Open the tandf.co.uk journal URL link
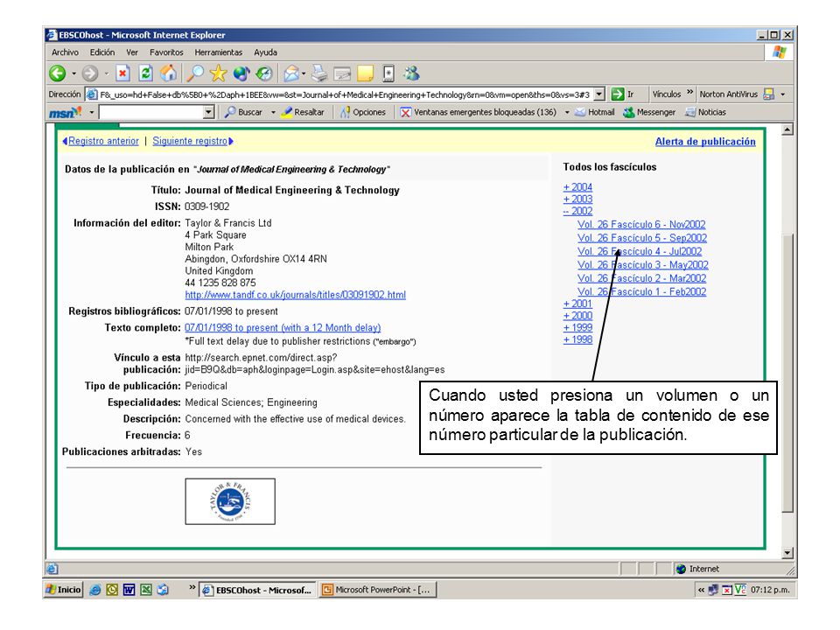The width and height of the screenshot is (840, 630). click(295, 295)
